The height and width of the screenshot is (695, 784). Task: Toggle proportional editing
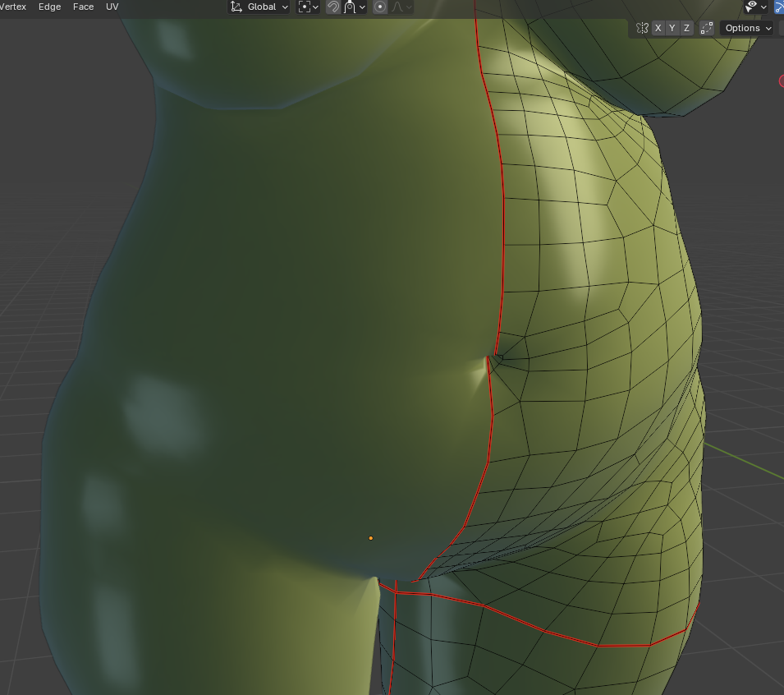tap(380, 7)
